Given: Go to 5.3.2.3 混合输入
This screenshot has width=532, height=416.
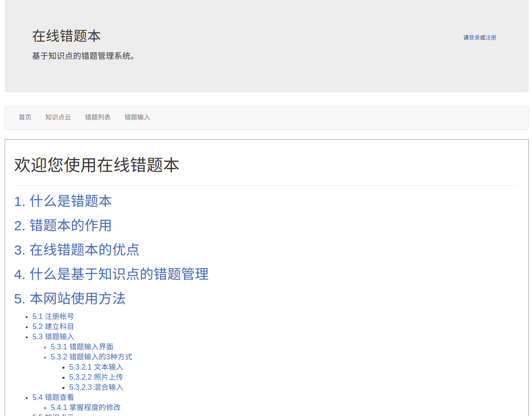Looking at the screenshot, I should point(96,387).
